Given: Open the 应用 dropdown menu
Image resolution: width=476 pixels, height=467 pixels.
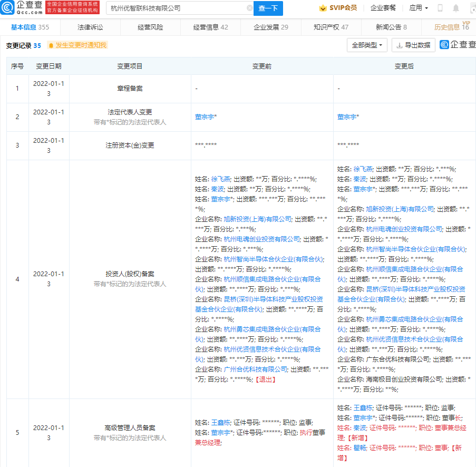Looking at the screenshot, I should [419, 8].
